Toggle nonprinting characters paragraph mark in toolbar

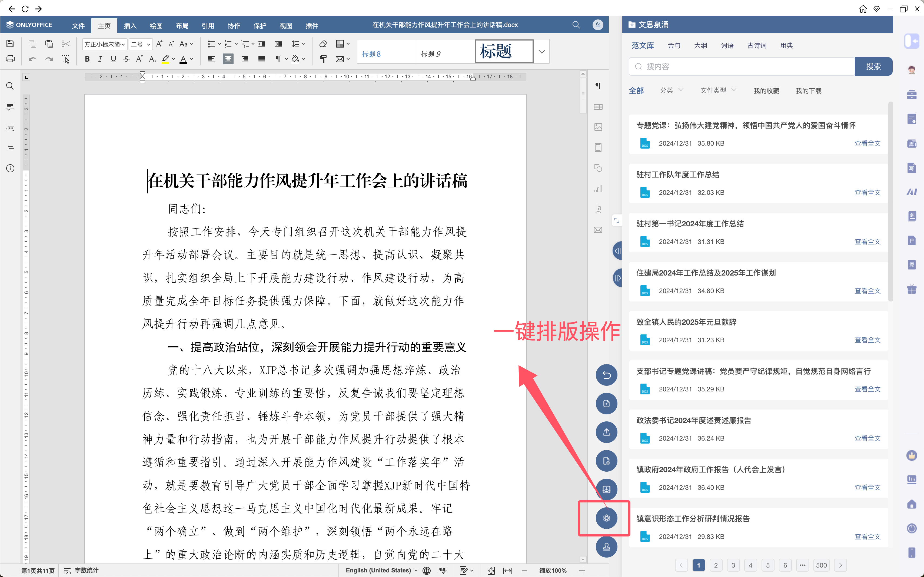281,59
